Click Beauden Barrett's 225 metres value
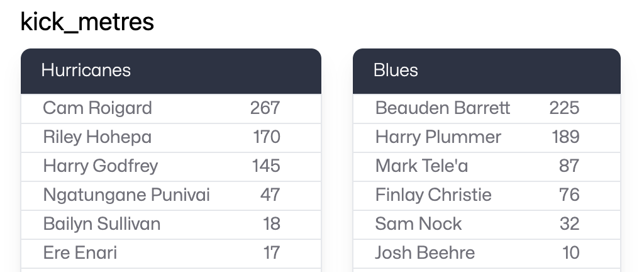The image size is (644, 272). coord(564,108)
